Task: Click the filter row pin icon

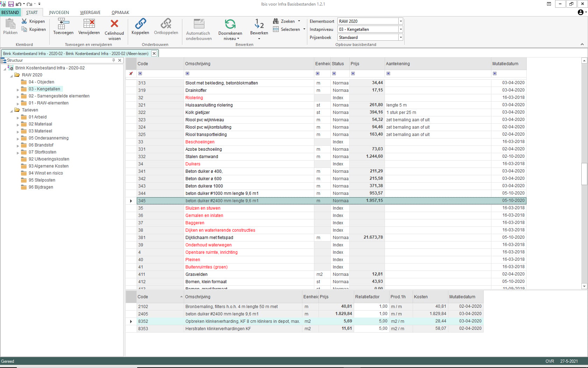Action: (131, 74)
